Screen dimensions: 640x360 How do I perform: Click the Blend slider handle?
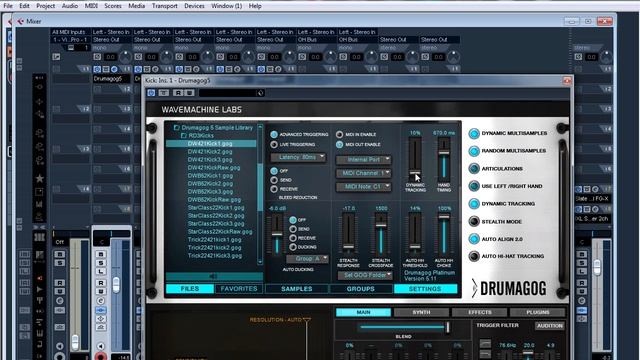coord(447,327)
